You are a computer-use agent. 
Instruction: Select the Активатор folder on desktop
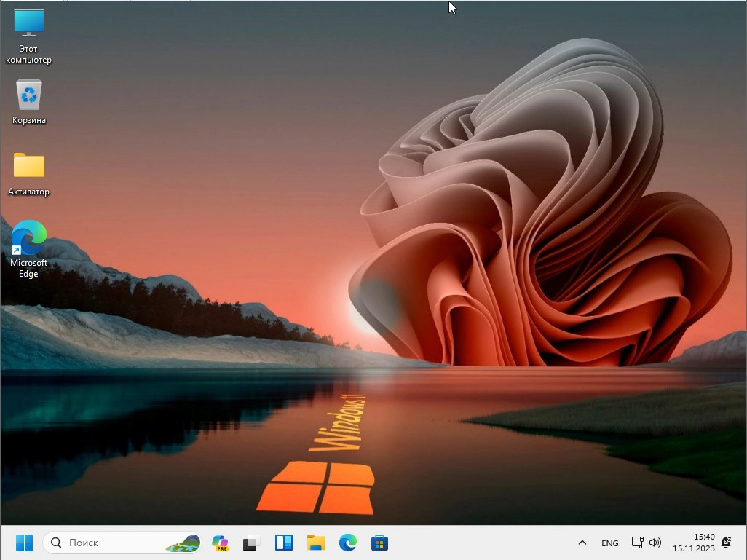pyautogui.click(x=28, y=174)
